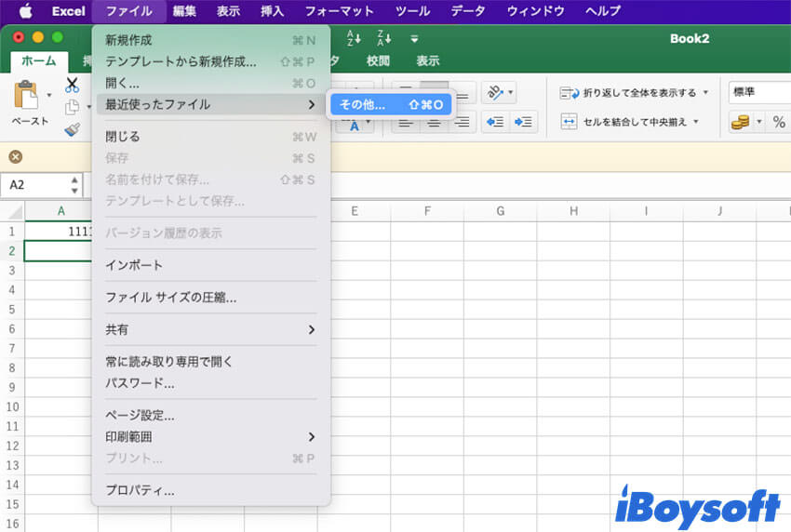This screenshot has height=532, width=791.
Task: Open the ツール menu
Action: [x=412, y=11]
